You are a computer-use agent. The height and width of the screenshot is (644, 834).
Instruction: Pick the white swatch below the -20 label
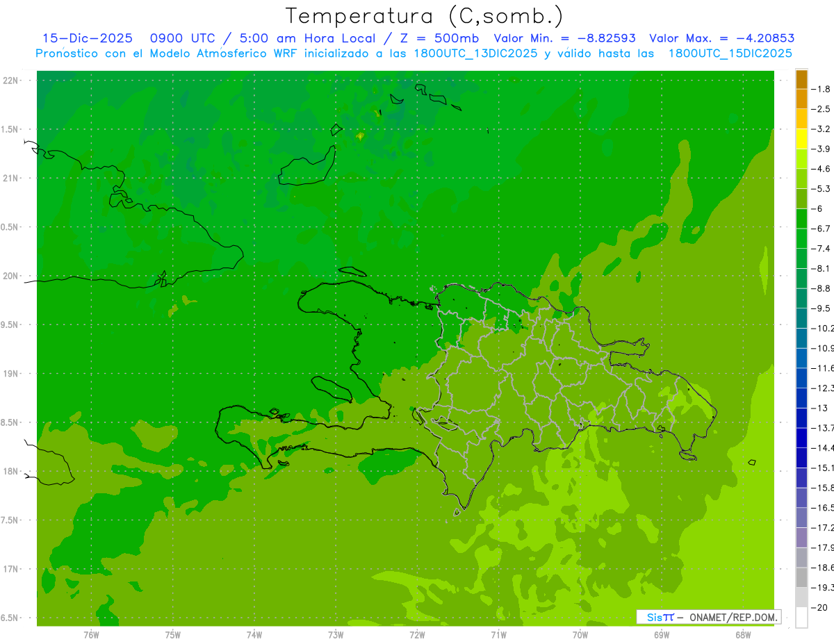[801, 618]
